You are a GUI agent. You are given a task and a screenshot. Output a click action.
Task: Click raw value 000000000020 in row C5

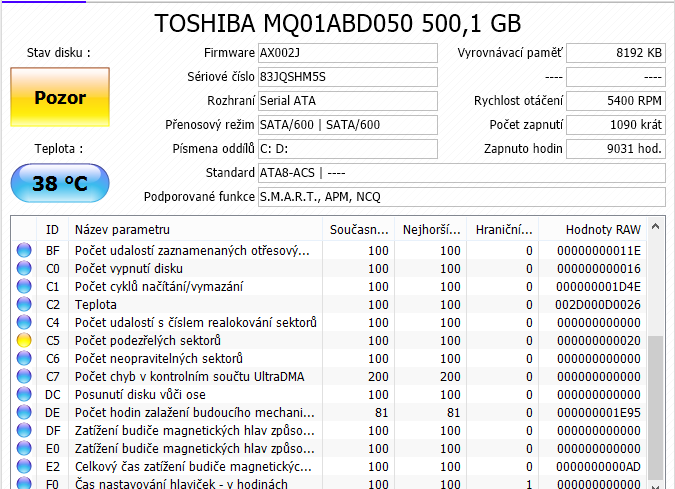click(599, 341)
